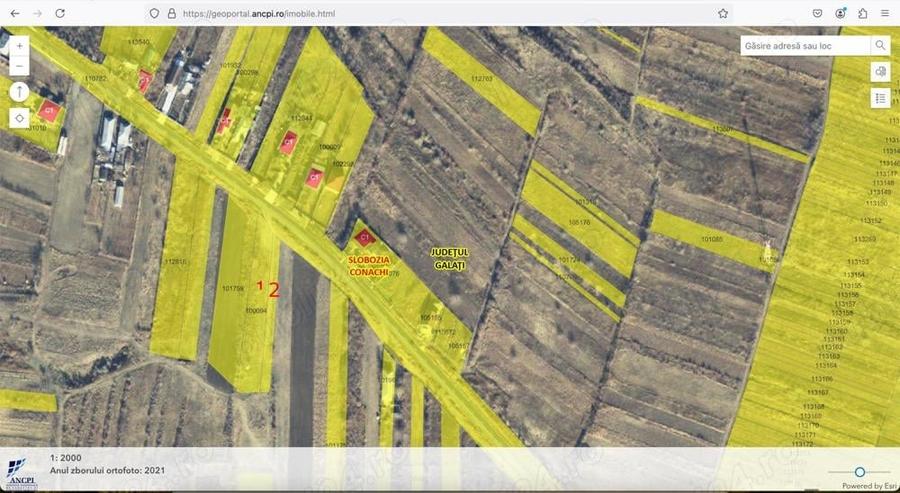Select the red C1 building near Slobozia Conachi

364,236
